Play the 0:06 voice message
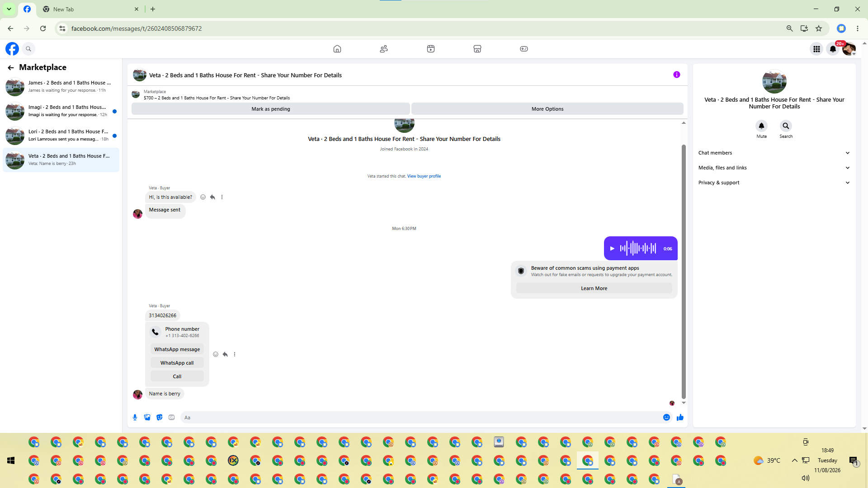This screenshot has width=868, height=488. click(x=612, y=249)
